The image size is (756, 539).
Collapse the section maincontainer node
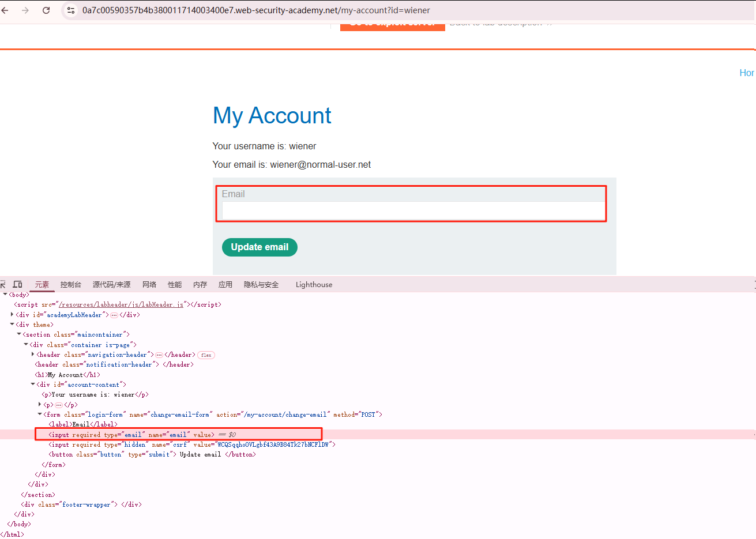(x=19, y=334)
